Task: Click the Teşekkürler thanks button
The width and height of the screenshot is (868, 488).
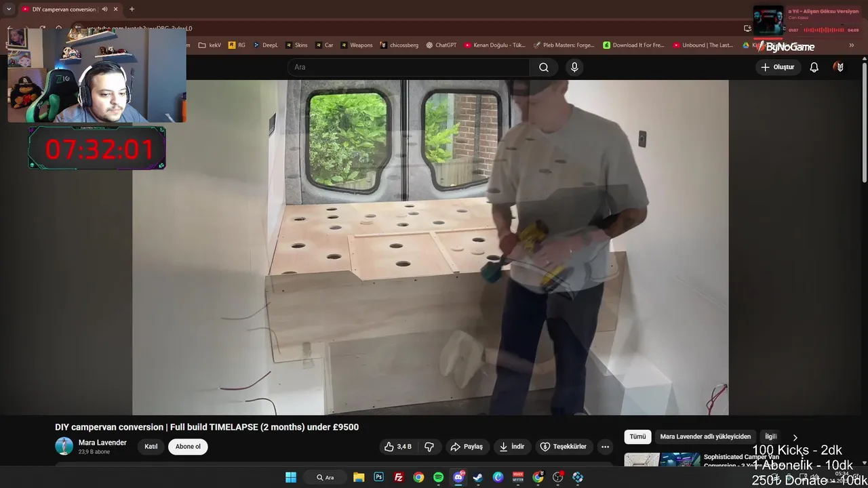Action: pyautogui.click(x=563, y=447)
